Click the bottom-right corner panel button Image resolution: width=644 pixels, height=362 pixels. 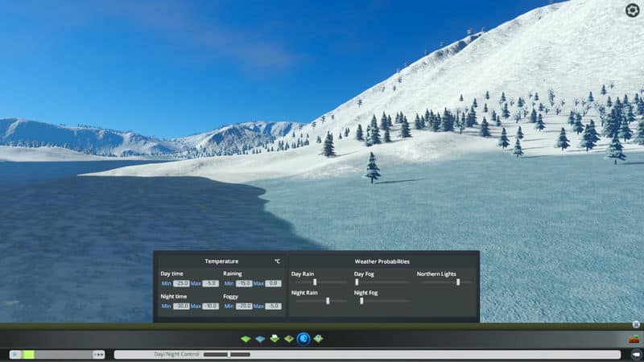click(x=635, y=354)
